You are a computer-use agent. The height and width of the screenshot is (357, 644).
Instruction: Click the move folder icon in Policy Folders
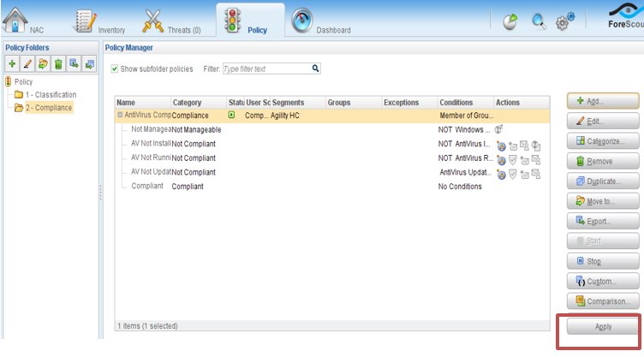click(x=43, y=63)
